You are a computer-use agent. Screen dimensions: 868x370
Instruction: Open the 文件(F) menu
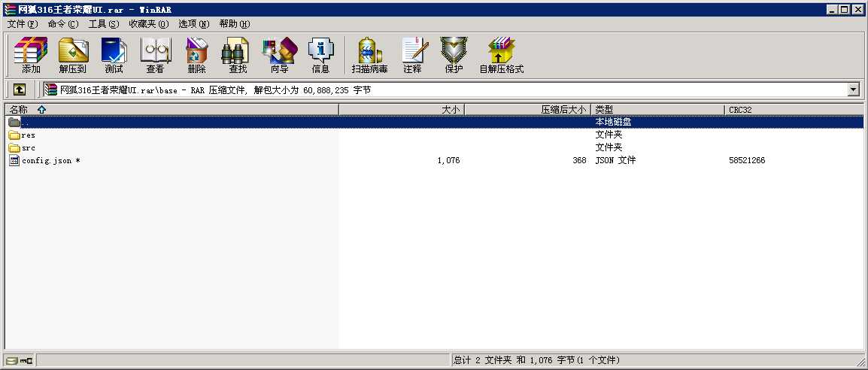23,24
